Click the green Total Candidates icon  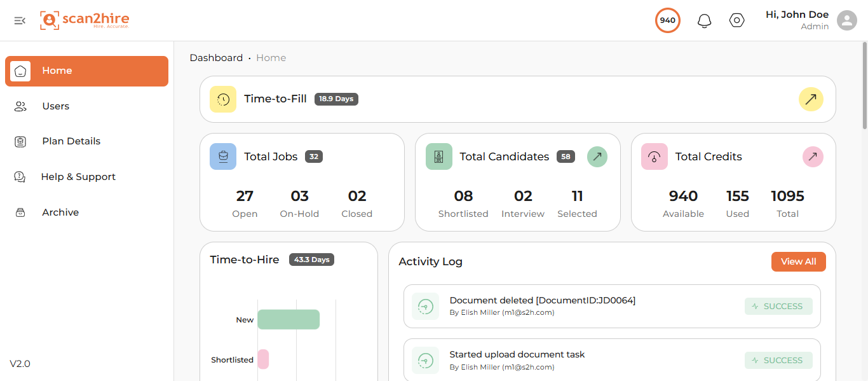point(439,156)
